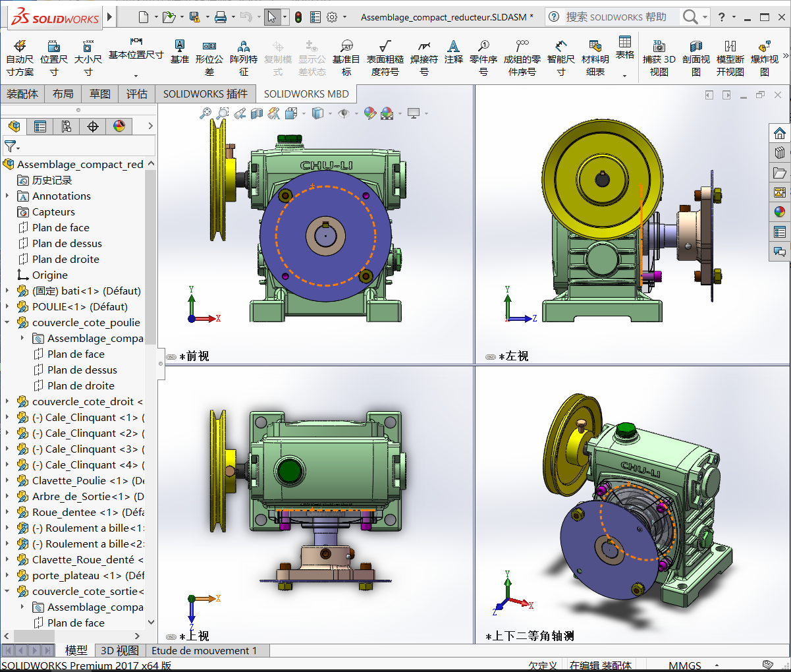
Task: Click Edit Appearance color ball icon
Action: (x=370, y=113)
